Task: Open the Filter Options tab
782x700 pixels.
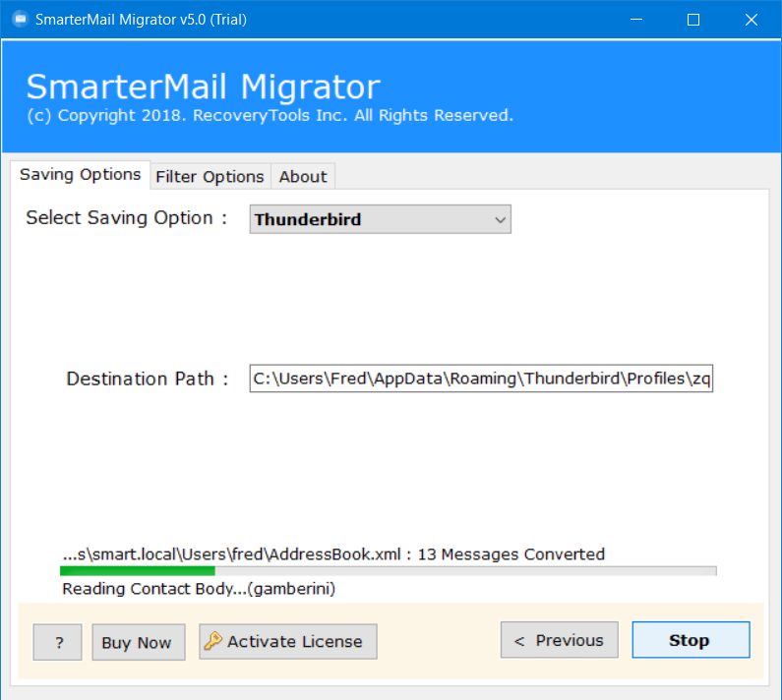Action: click(210, 177)
